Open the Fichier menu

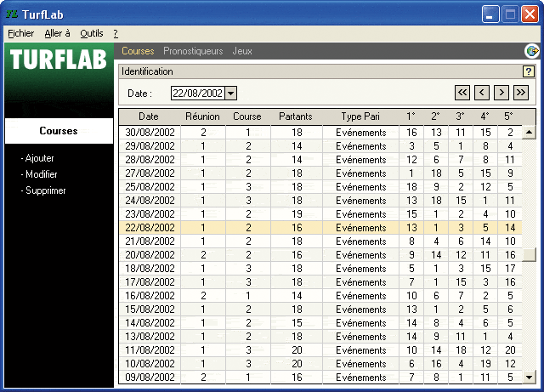click(20, 33)
